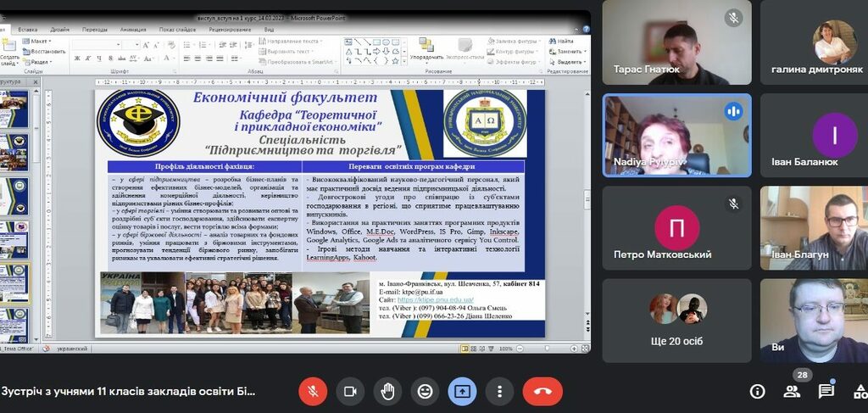Show the participants list icon
The image size is (868, 413).
click(792, 391)
